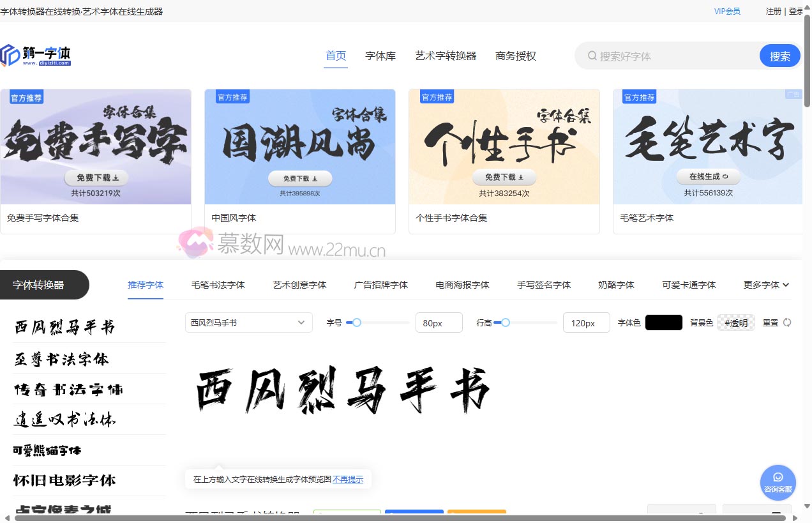Viewport: 812px width, 523px height.
Task: Open the 字体库 navigation menu item
Action: [x=380, y=56]
